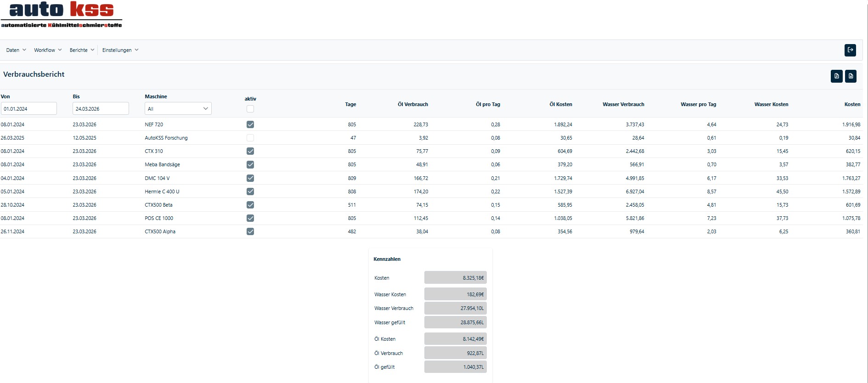Screen dimensions: 868x383
Task: Click the Wasser Verbrauch column header
Action: click(623, 104)
